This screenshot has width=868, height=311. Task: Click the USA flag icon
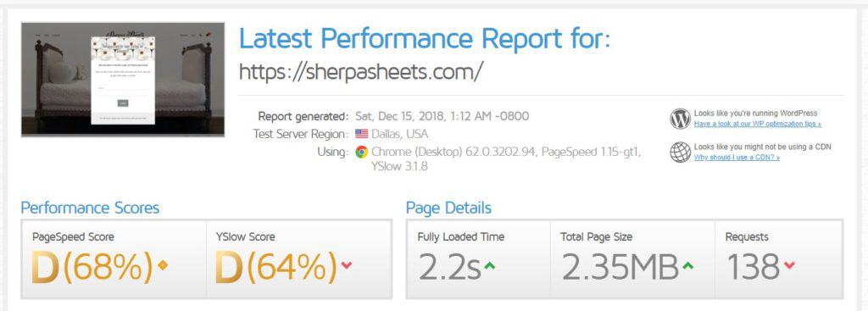point(361,133)
